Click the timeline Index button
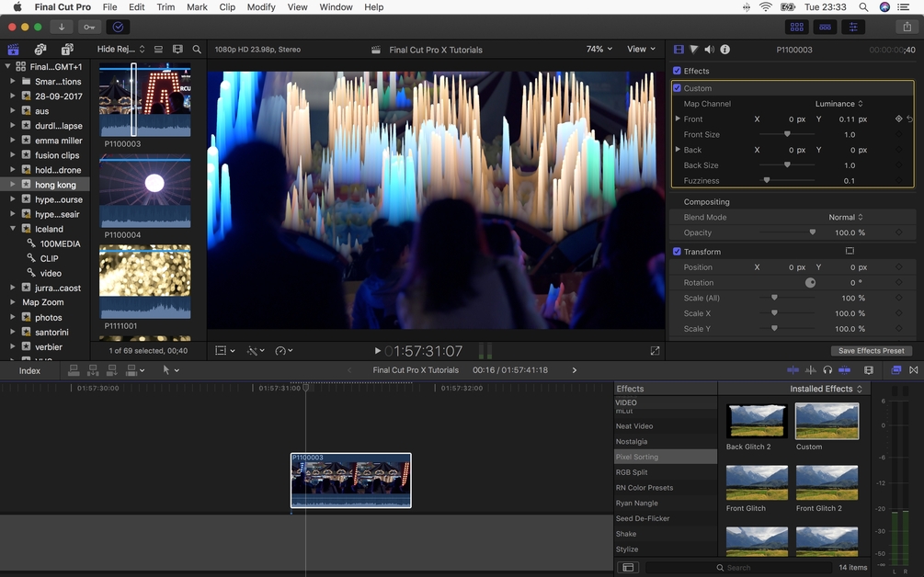 point(29,370)
